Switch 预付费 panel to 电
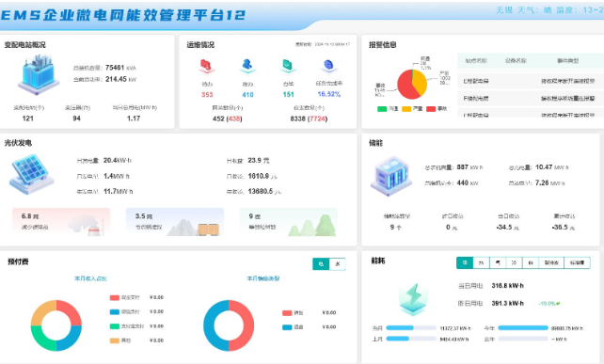The height and width of the screenshot is (364, 604). tap(321, 264)
